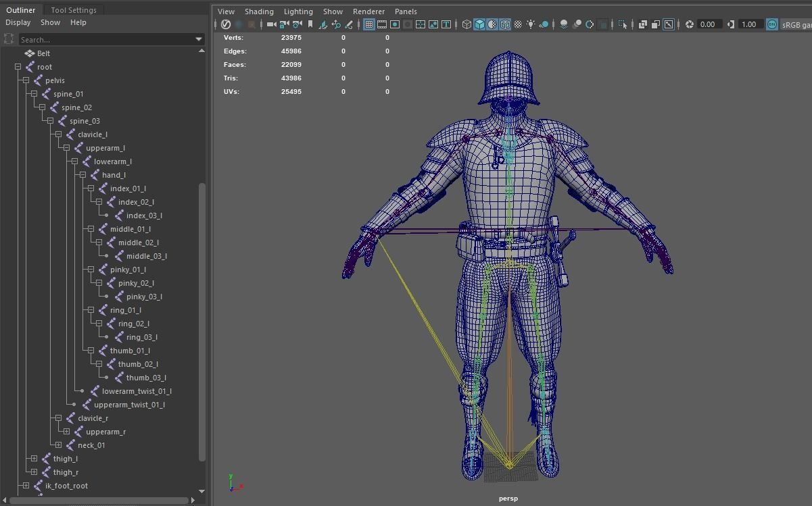Toggle X-Ray Joints display
Image resolution: width=812 pixels, height=506 pixels.
[668, 24]
